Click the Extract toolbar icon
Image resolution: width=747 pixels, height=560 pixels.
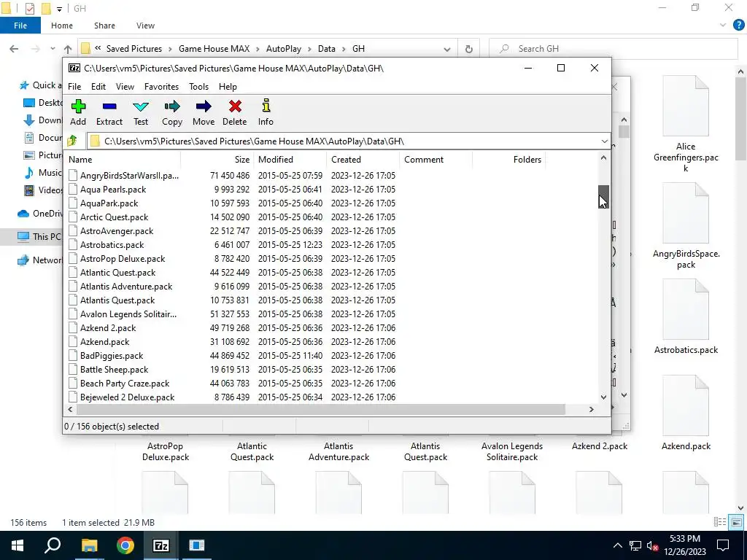(x=109, y=112)
